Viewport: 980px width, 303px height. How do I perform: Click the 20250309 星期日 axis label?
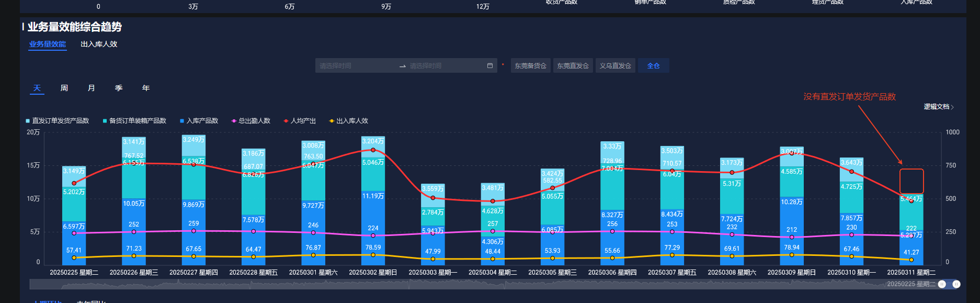coord(792,272)
